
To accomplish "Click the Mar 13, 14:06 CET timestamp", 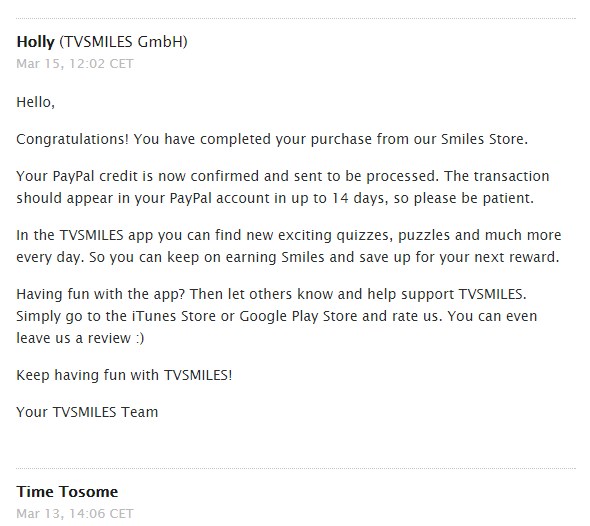I will click(x=75, y=514).
